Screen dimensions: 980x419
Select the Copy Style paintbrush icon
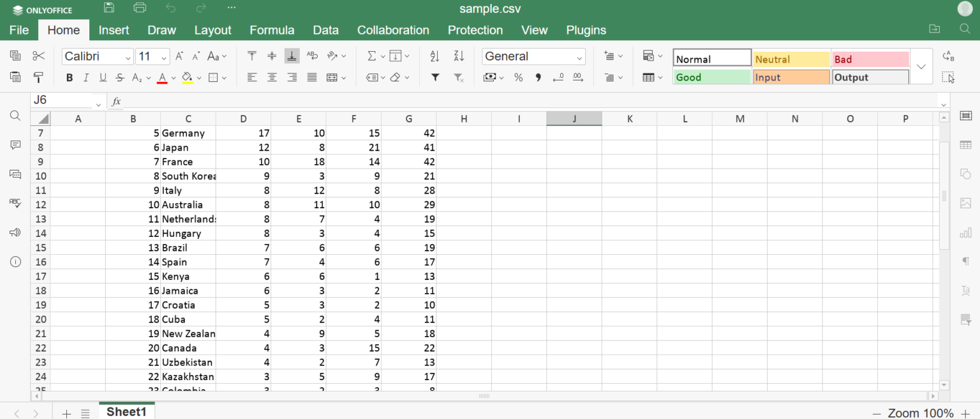(x=38, y=77)
